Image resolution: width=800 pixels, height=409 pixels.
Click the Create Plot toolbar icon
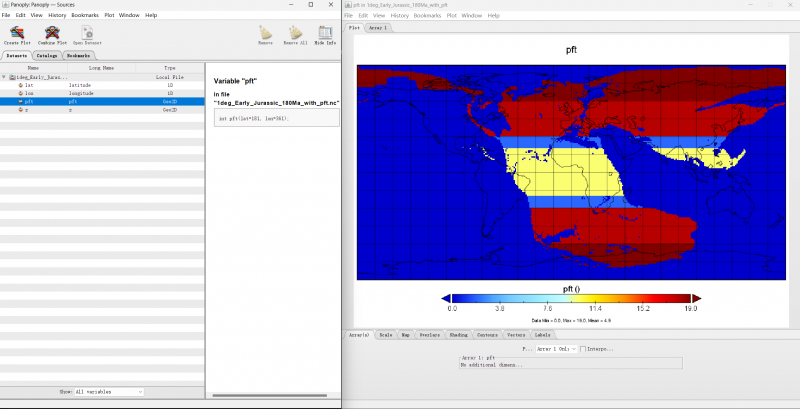(17, 33)
